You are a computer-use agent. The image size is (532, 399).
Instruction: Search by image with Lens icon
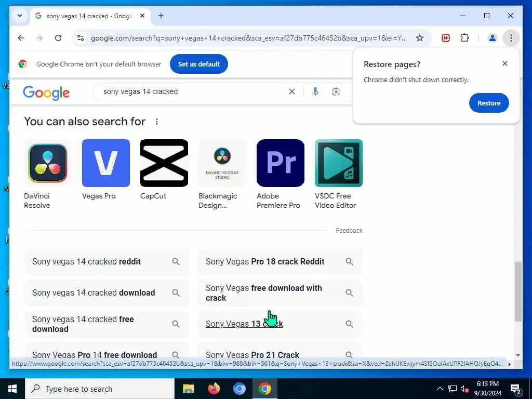pos(336,91)
